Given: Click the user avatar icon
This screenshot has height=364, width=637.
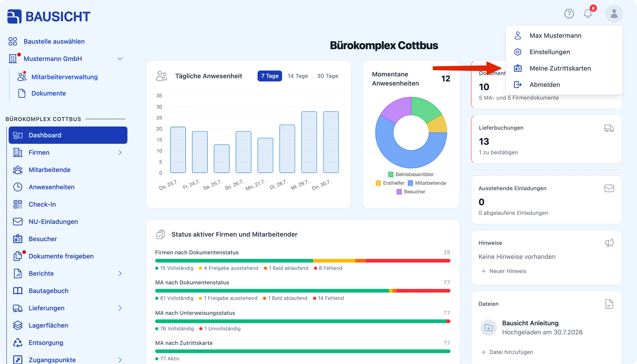Looking at the screenshot, I should point(614,13).
